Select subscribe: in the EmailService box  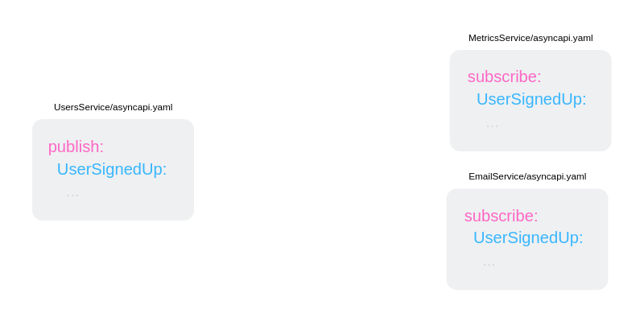click(x=501, y=216)
